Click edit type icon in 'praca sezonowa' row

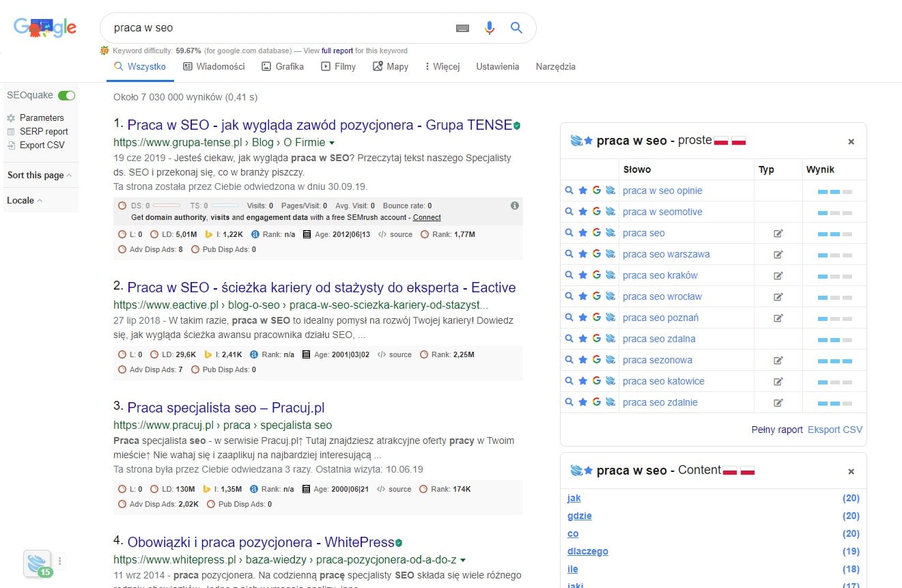tap(778, 360)
